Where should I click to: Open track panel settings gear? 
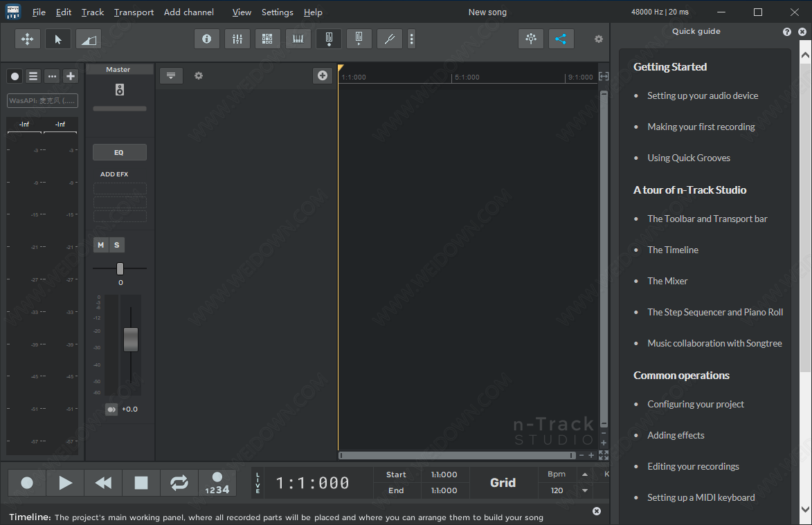(x=199, y=75)
